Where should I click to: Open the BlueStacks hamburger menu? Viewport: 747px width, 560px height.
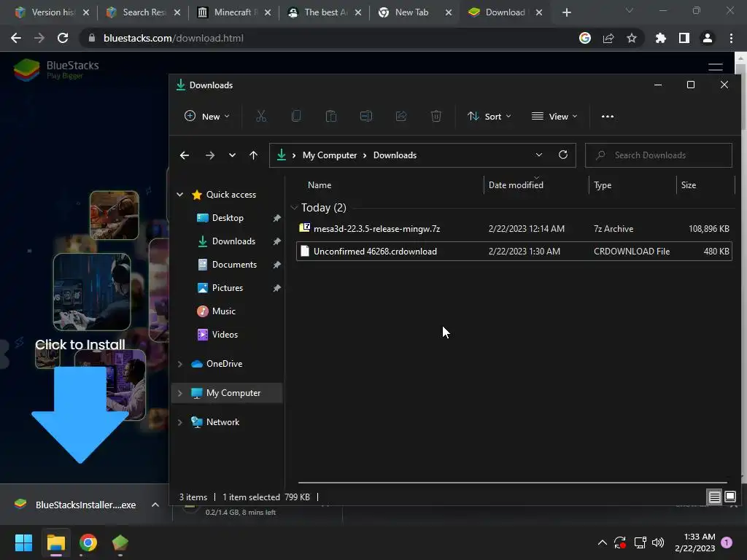(716, 67)
